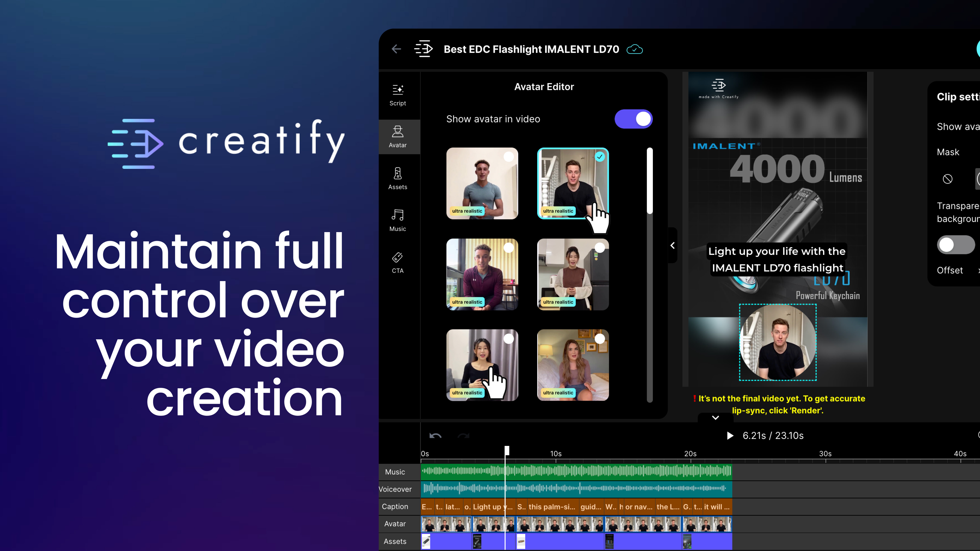980x551 pixels.
Task: Click the redo icon above the timeline
Action: 464,436
